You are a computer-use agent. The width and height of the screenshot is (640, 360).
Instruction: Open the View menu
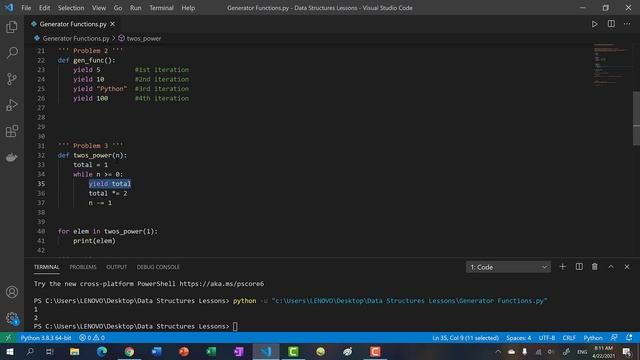(99, 8)
